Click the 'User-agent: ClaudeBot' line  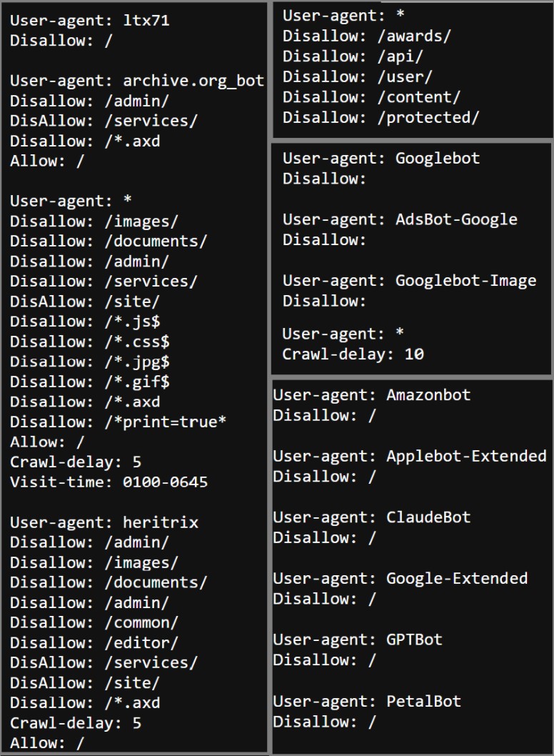(x=371, y=518)
